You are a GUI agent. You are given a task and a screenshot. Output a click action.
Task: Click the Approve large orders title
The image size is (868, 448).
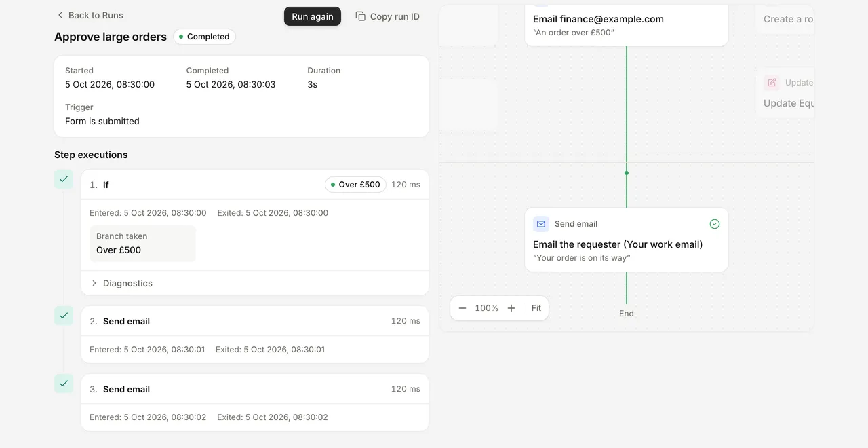[x=111, y=37]
